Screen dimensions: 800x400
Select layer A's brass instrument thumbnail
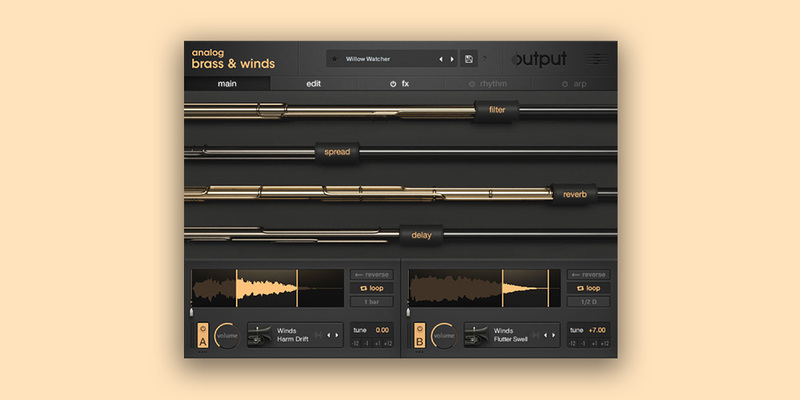(x=260, y=335)
